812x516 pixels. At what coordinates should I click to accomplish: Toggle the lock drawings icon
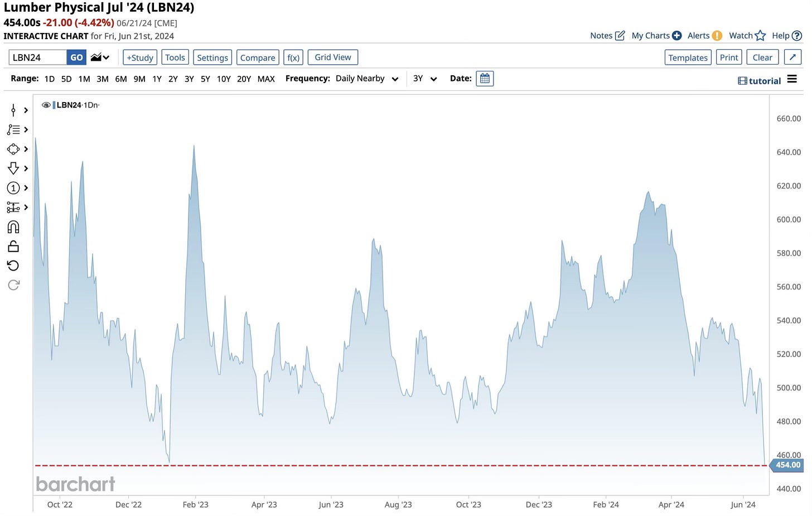click(13, 246)
